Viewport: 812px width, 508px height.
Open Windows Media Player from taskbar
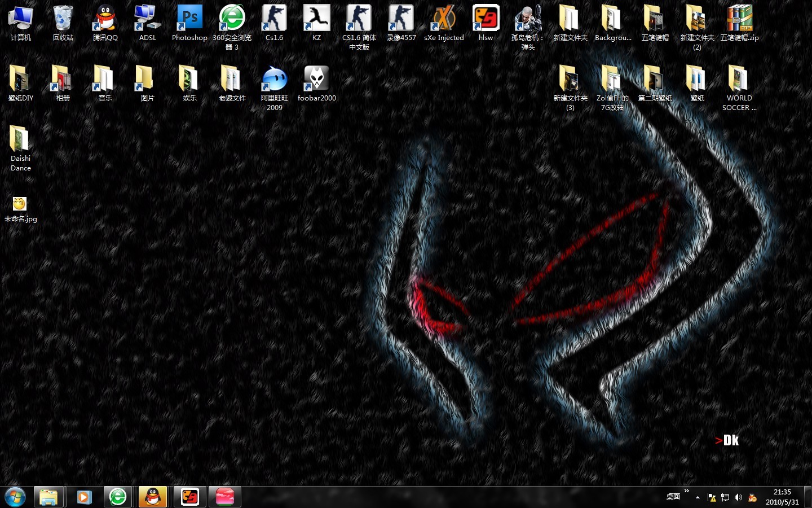point(84,497)
